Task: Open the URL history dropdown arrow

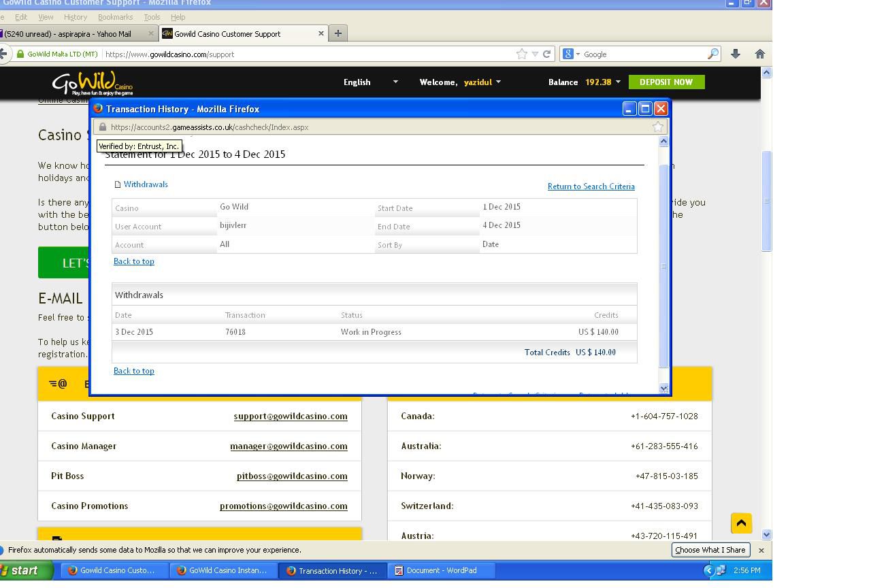Action: click(x=535, y=54)
